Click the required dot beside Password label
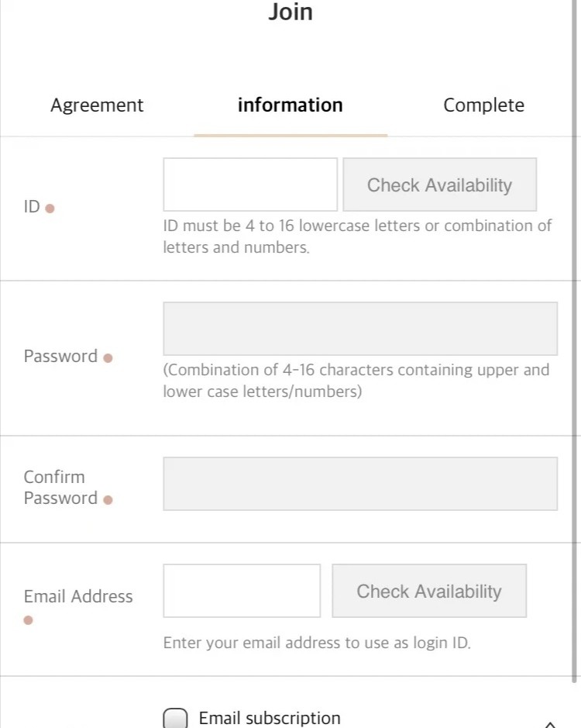This screenshot has height=728, width=581. tap(108, 358)
